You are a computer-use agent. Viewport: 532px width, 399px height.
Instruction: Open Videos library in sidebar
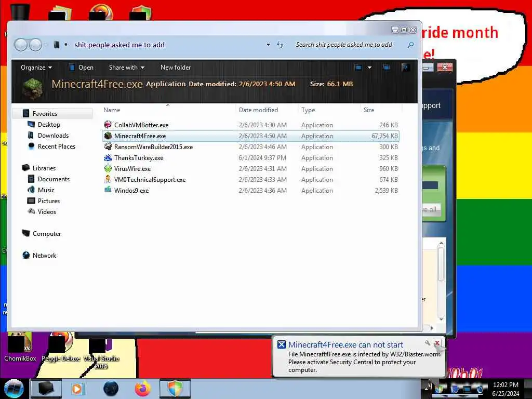point(47,211)
